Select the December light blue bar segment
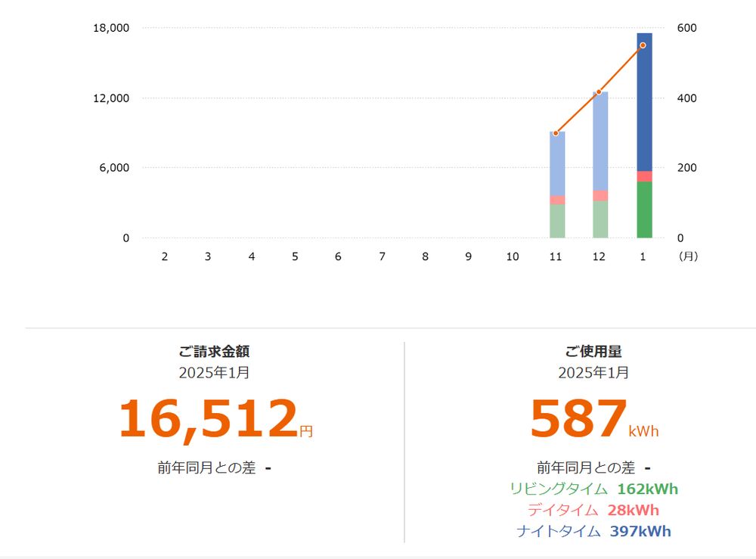Viewport: 756px width, 559px height. pyautogui.click(x=600, y=141)
